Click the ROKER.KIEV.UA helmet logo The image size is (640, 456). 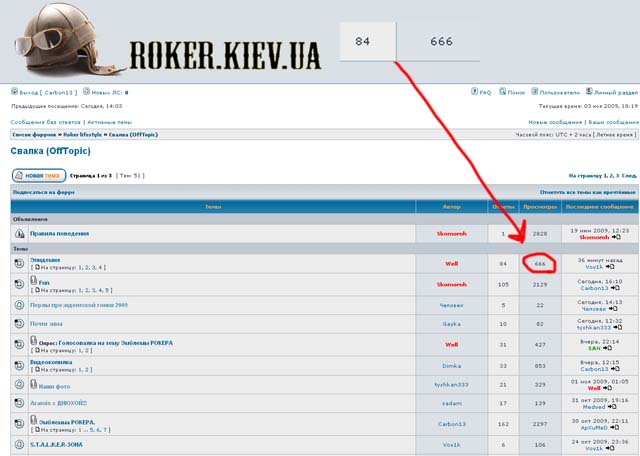pos(69,40)
